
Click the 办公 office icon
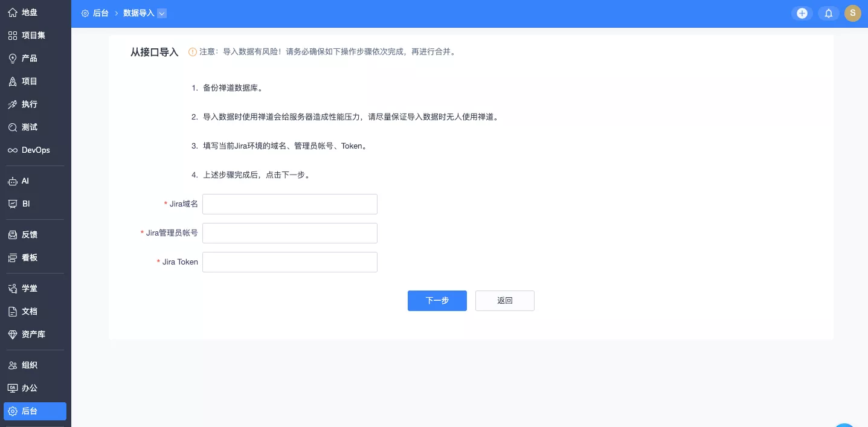coord(12,388)
